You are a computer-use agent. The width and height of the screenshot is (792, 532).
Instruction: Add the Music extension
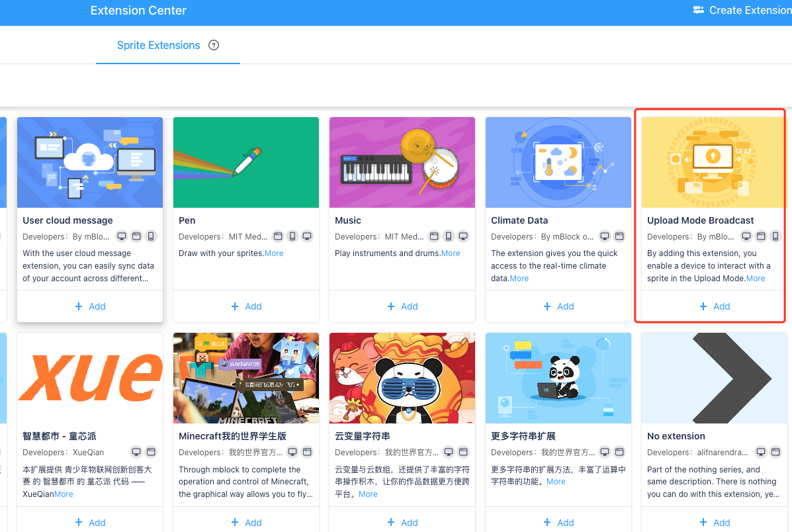click(402, 306)
